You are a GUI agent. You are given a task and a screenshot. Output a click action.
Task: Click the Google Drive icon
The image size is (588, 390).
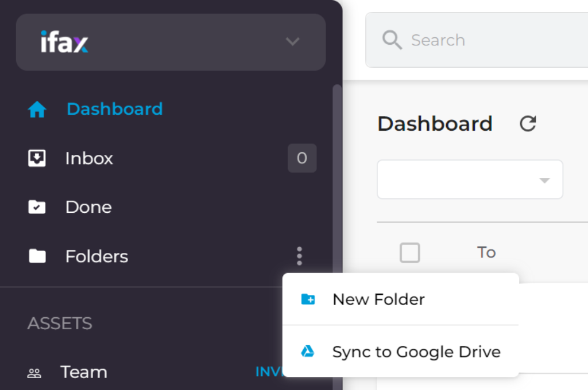click(x=308, y=352)
